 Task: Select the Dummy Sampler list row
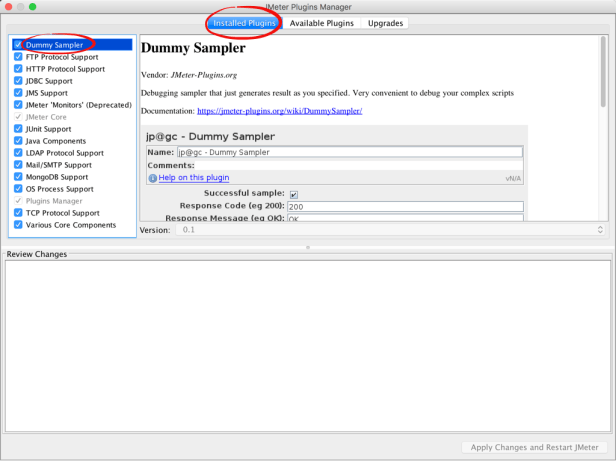pos(72,45)
